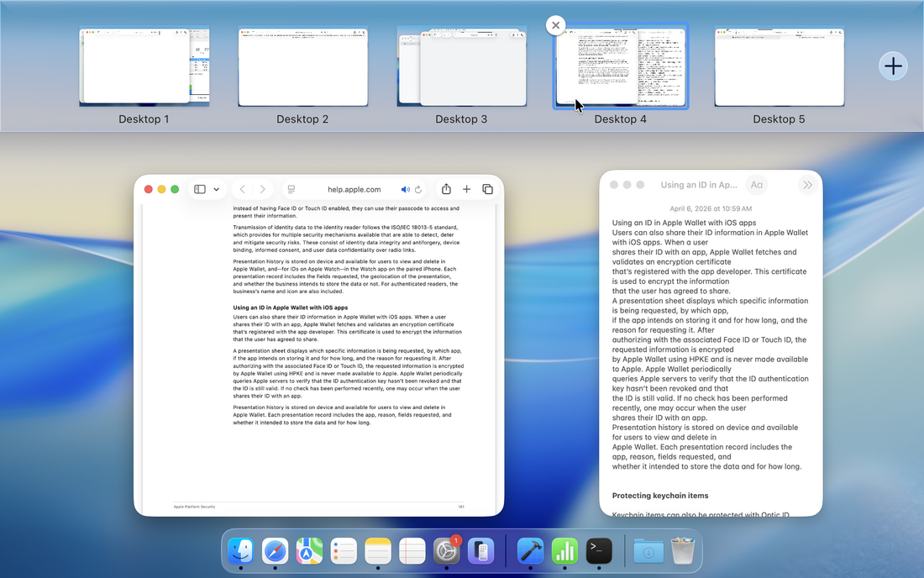Select the Desktop 2 space

[302, 67]
